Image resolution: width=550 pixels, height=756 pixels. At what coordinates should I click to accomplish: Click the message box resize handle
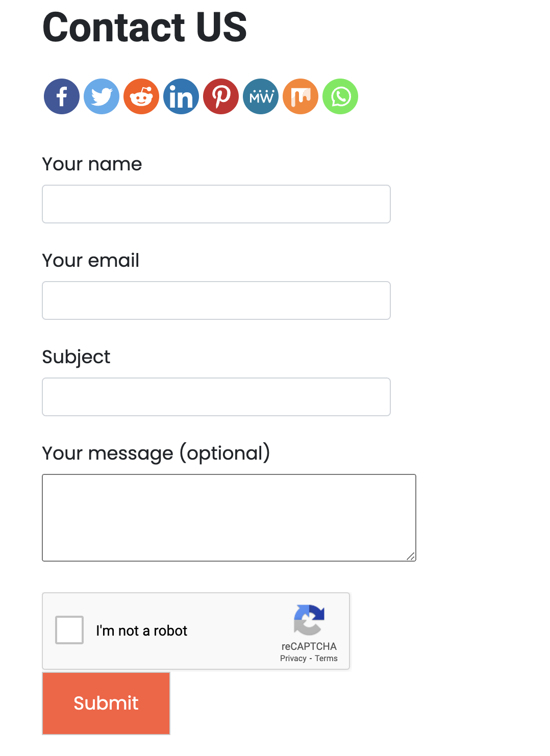411,556
